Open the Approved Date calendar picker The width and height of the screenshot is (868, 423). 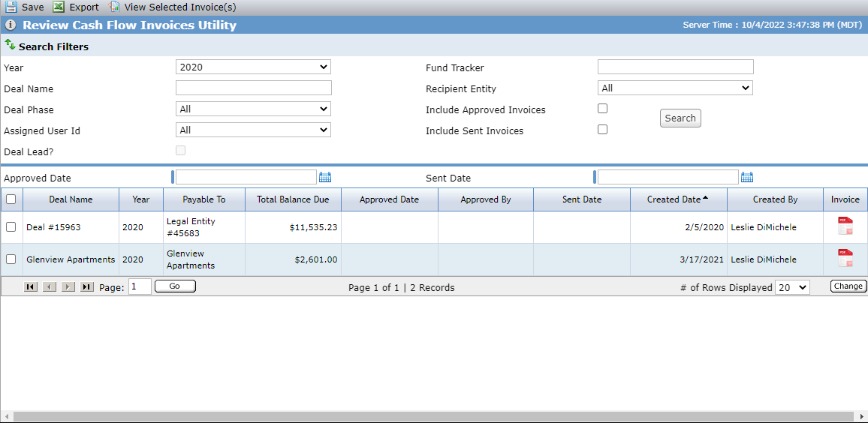pyautogui.click(x=325, y=178)
